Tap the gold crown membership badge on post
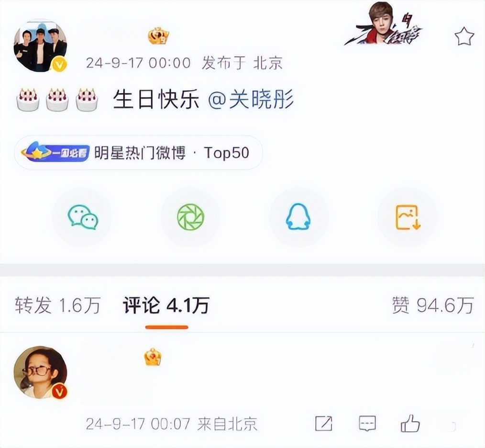 158,36
